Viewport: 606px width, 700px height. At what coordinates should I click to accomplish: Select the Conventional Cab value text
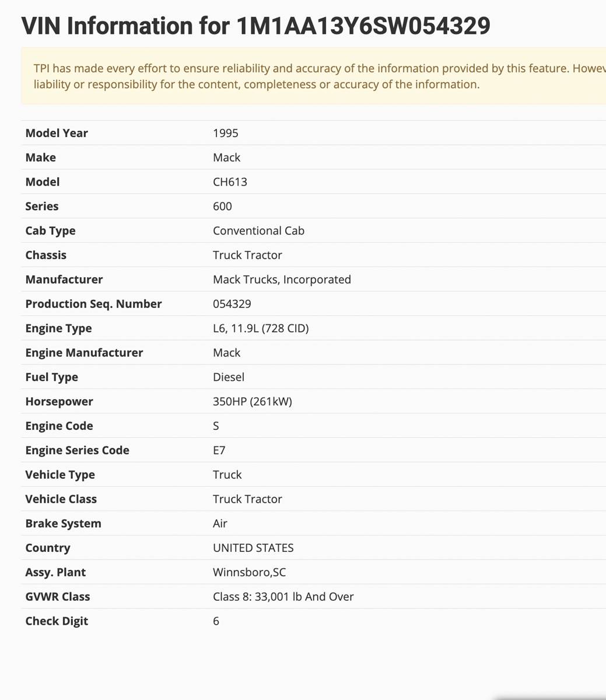coord(258,231)
